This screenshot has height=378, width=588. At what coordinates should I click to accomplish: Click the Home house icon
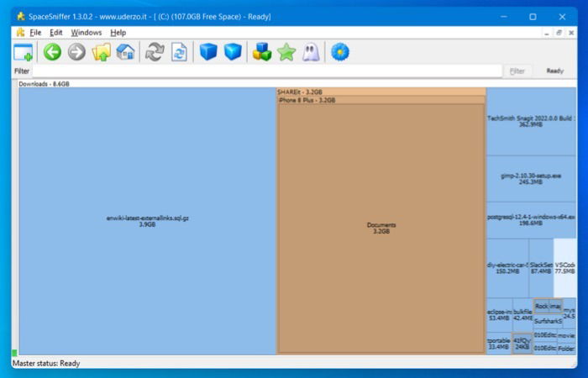coord(125,52)
